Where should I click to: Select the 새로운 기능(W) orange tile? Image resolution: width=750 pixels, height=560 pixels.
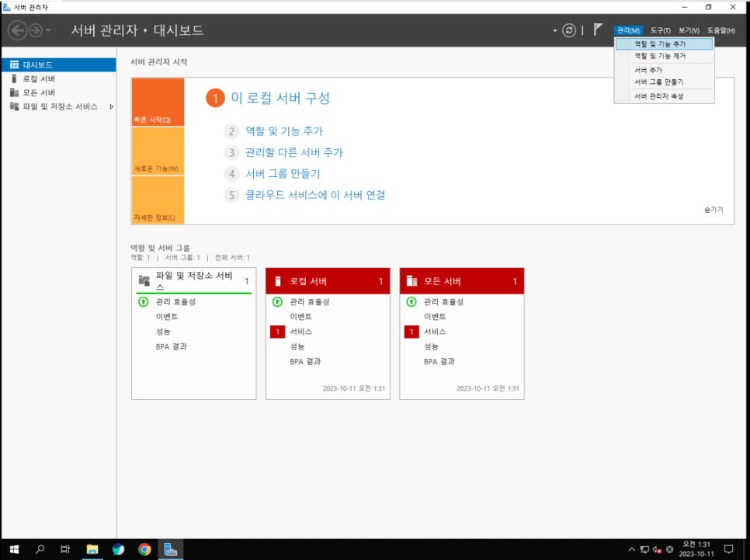(x=158, y=151)
